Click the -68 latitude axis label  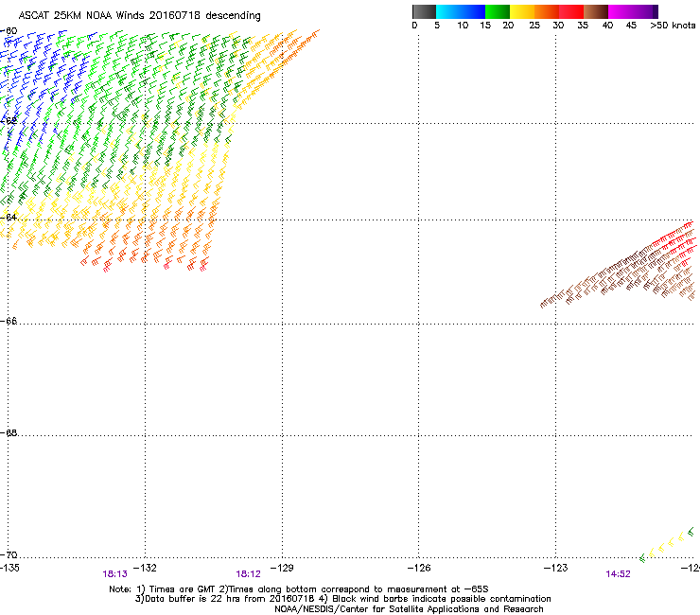tap(9, 432)
